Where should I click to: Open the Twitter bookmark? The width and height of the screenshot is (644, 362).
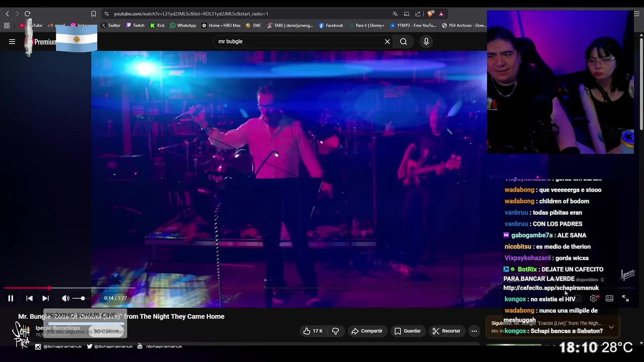click(x=111, y=25)
